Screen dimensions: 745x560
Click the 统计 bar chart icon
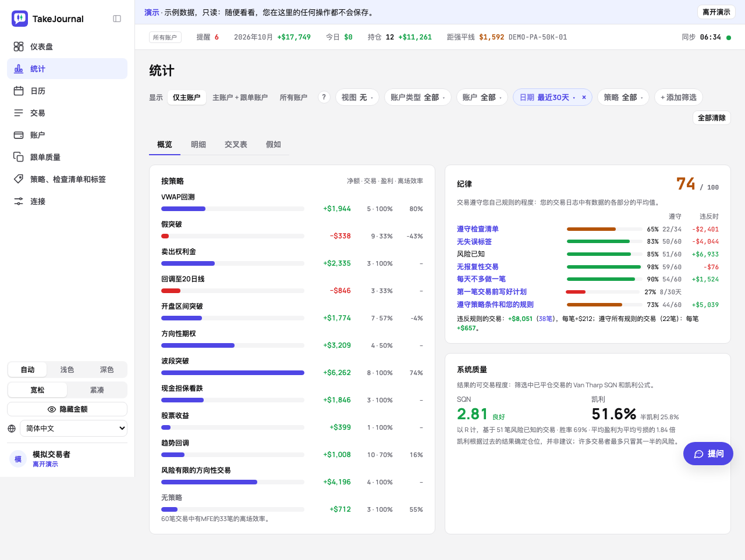point(19,69)
